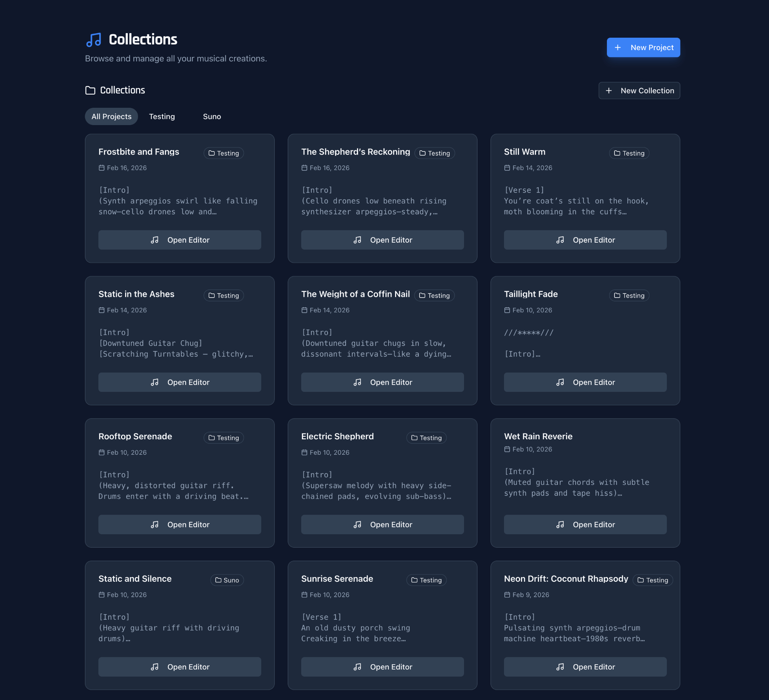Click the folder icon next to Collections heading
Image resolution: width=769 pixels, height=700 pixels.
click(x=90, y=90)
